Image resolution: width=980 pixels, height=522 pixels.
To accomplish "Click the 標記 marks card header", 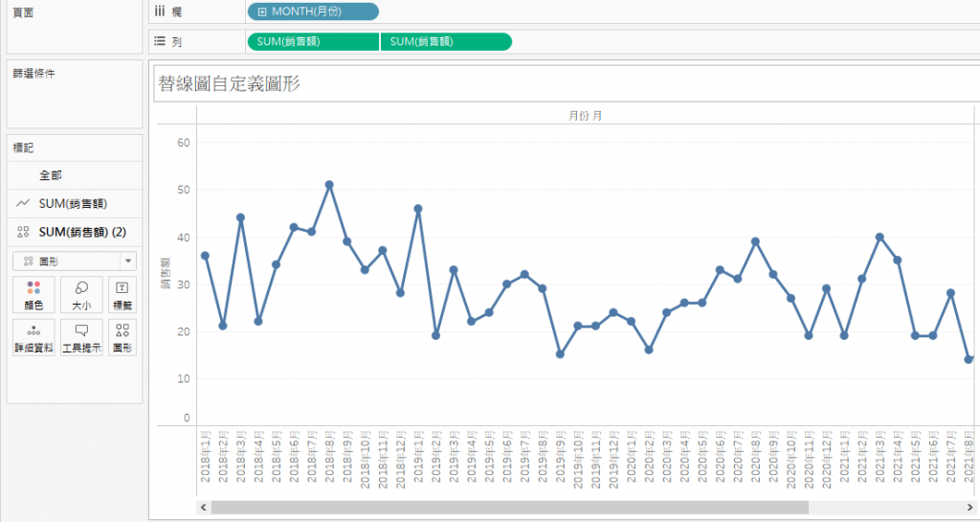I will [x=23, y=148].
